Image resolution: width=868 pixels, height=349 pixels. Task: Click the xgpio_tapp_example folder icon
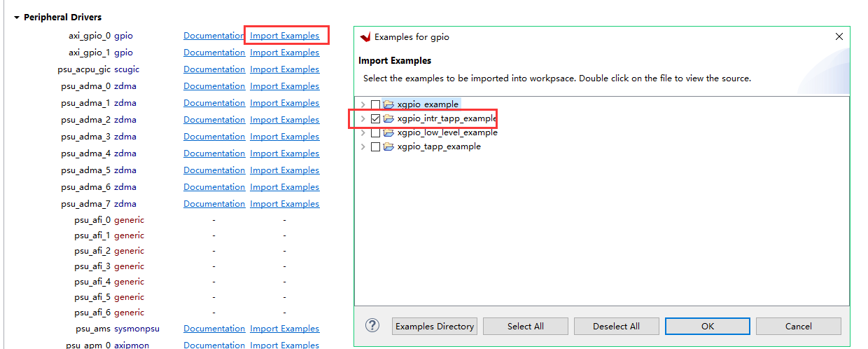pyautogui.click(x=388, y=146)
